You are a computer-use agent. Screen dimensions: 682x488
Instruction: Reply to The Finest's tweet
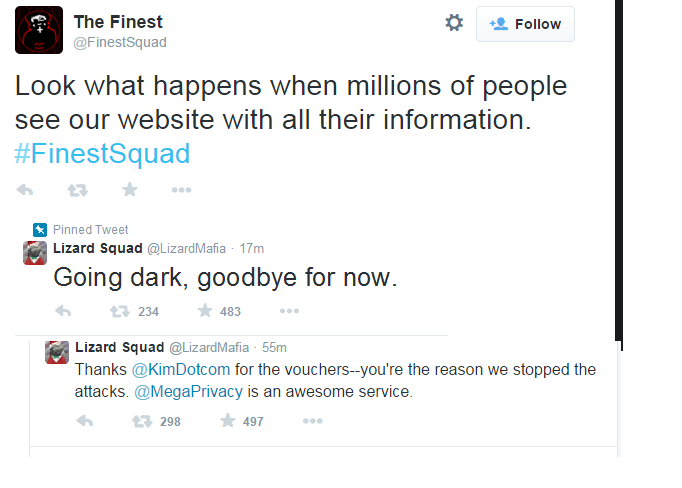pyautogui.click(x=25, y=190)
